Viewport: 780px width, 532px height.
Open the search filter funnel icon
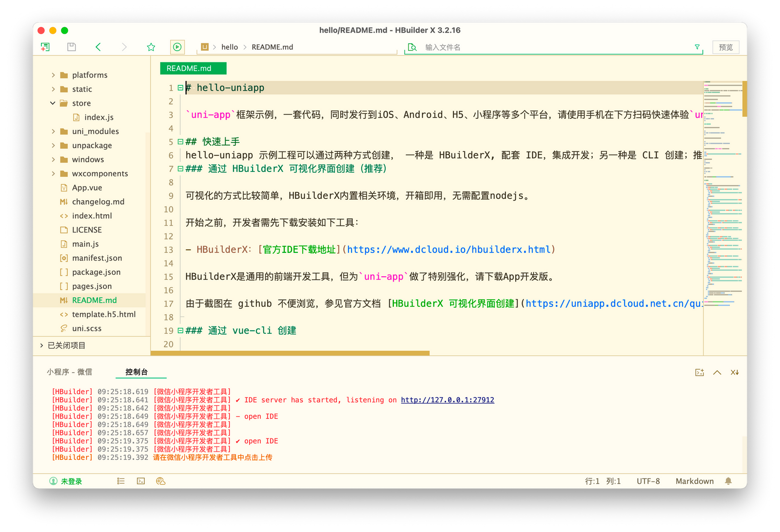click(698, 47)
